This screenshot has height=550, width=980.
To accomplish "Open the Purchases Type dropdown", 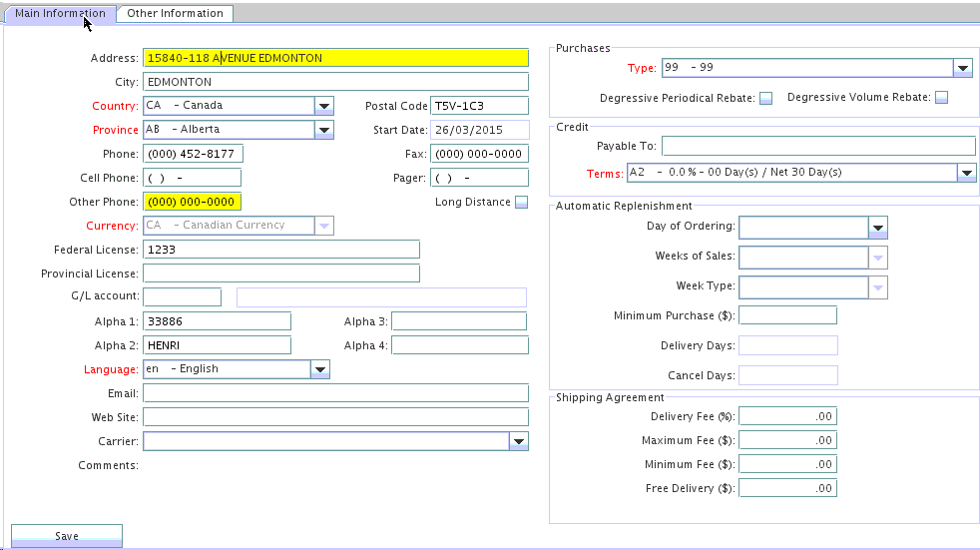I will click(962, 68).
